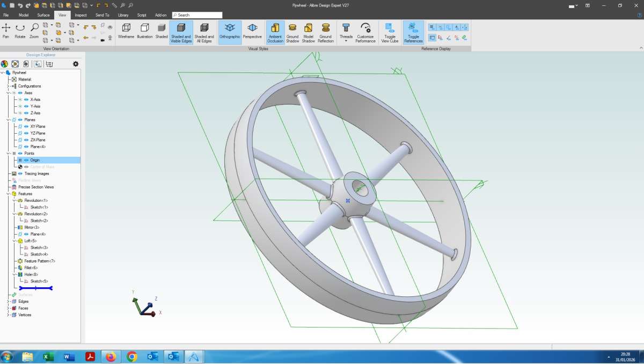The width and height of the screenshot is (644, 364).
Task: Click the Redo icon in title bar
Action: tap(27, 5)
